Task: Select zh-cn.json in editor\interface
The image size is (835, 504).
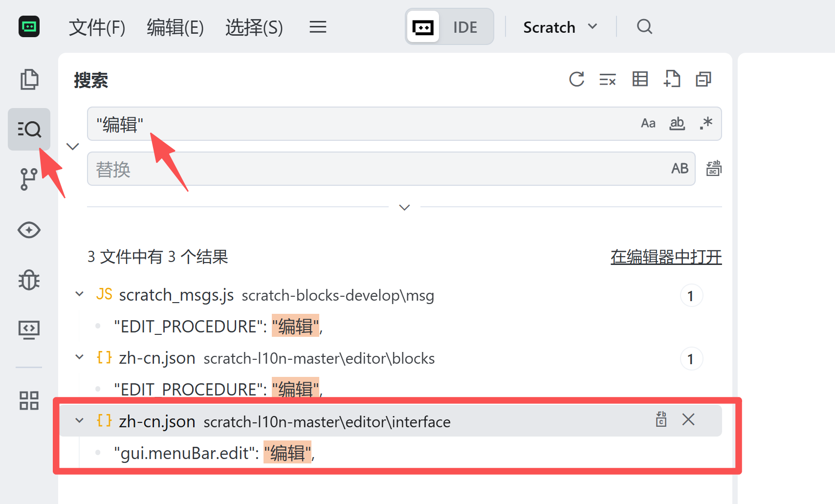Action: [x=390, y=421]
